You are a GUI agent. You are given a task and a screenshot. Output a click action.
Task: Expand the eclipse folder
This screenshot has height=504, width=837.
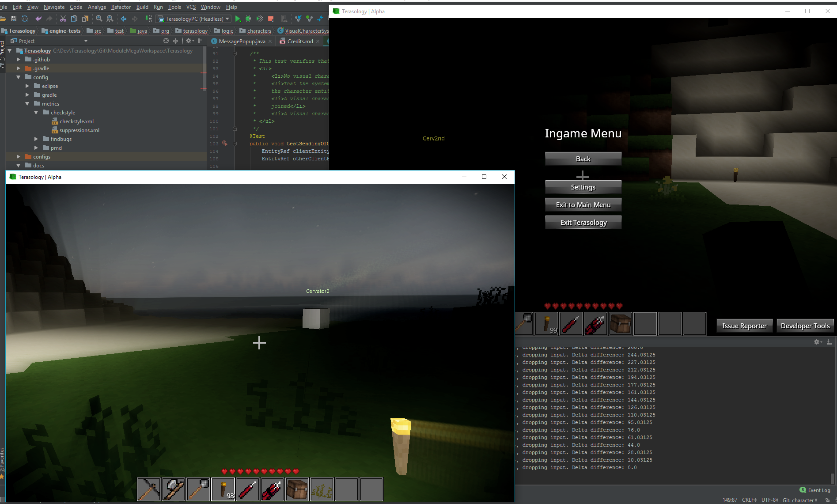coord(27,86)
